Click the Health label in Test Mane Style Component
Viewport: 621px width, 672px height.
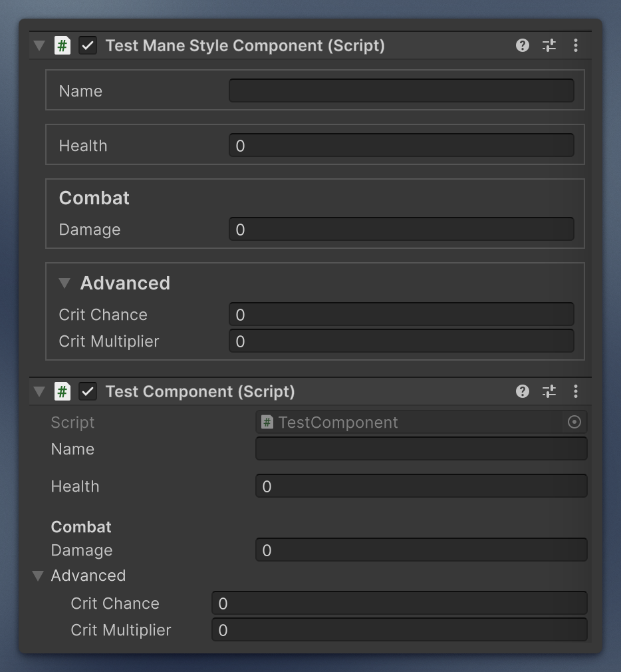(x=83, y=146)
